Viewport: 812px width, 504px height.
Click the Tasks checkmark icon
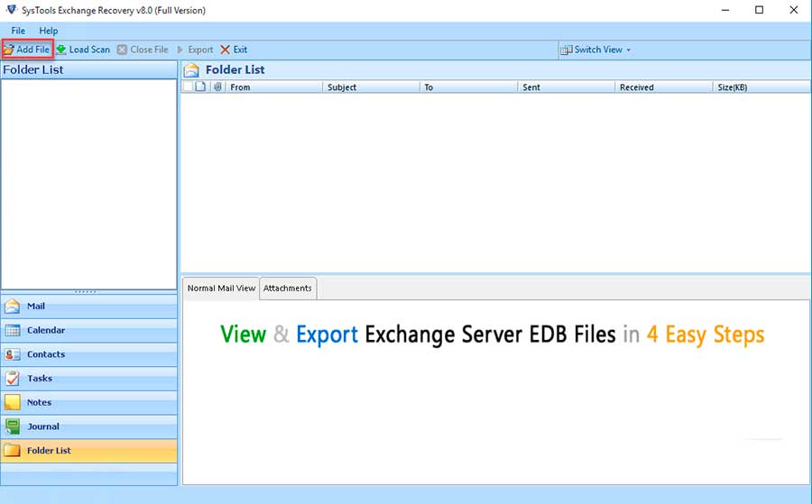(13, 379)
